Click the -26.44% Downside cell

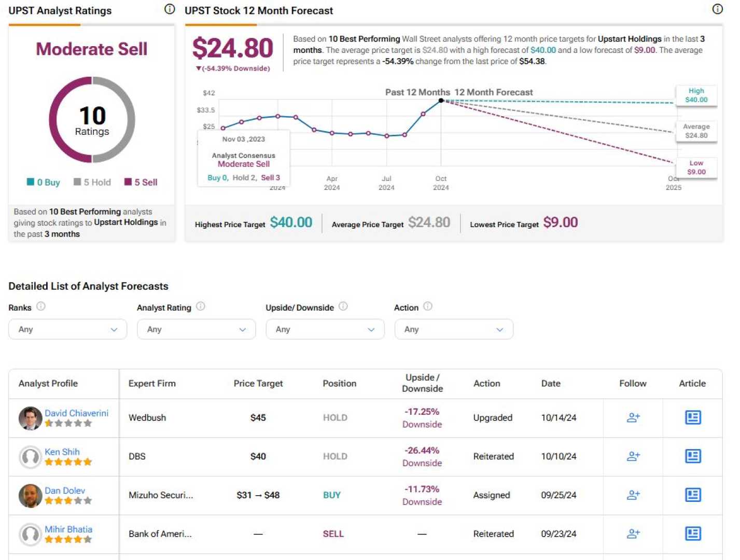coord(422,456)
